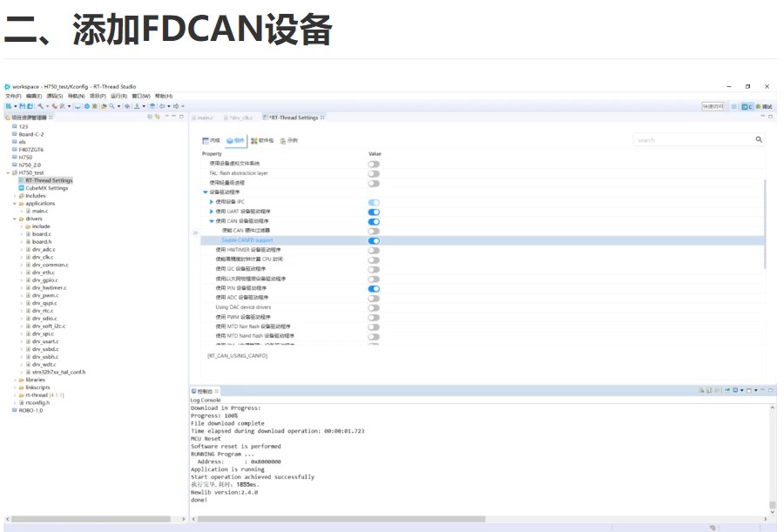This screenshot has width=784, height=532.
Task: Toggle 使用 CAN 设备驱动程序 switch
Action: (x=374, y=221)
